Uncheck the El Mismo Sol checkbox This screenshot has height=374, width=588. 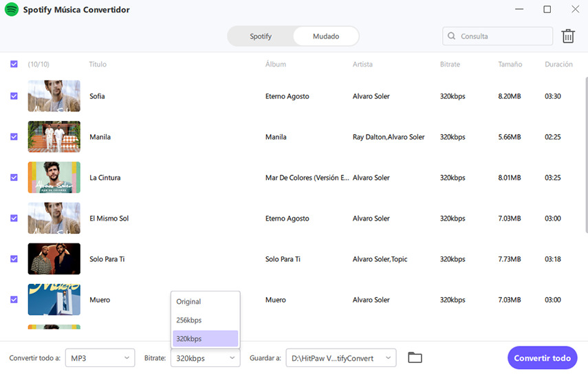coord(14,218)
